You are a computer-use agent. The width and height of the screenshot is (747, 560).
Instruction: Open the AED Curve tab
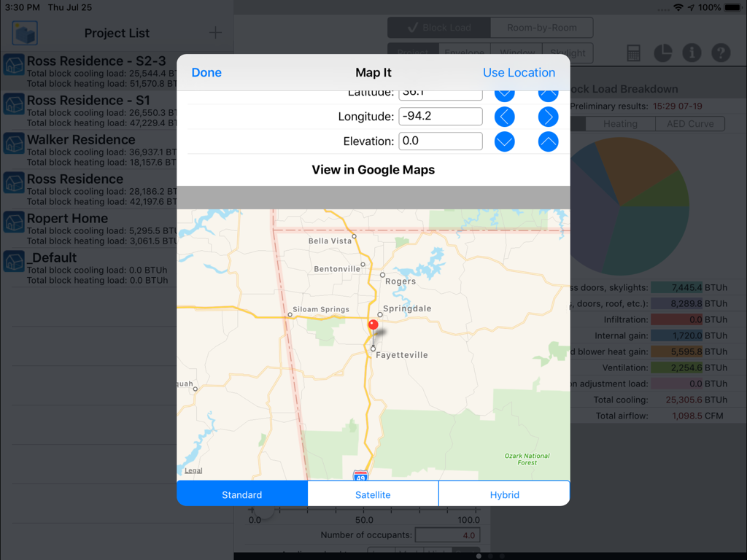[x=689, y=123]
